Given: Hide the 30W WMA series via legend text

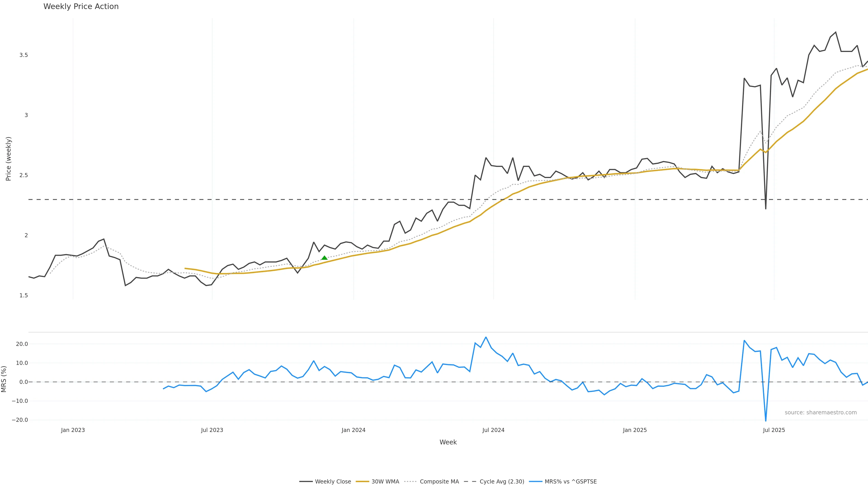Looking at the screenshot, I should (x=385, y=482).
